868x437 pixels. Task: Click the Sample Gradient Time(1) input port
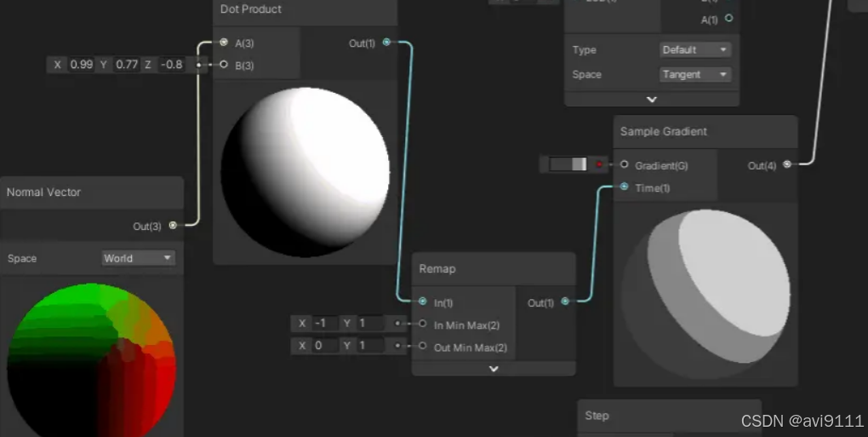coord(625,187)
